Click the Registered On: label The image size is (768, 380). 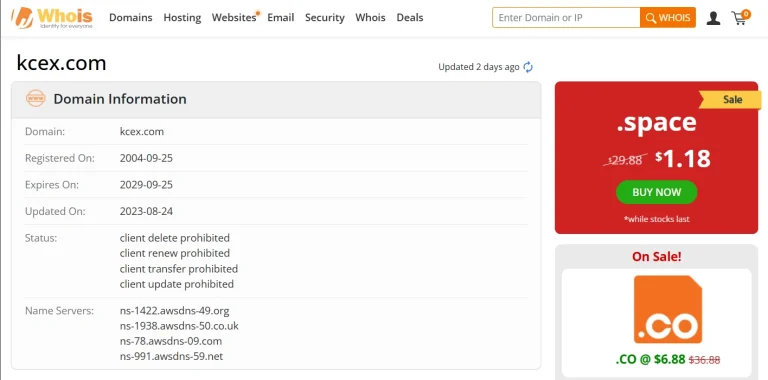(x=60, y=158)
